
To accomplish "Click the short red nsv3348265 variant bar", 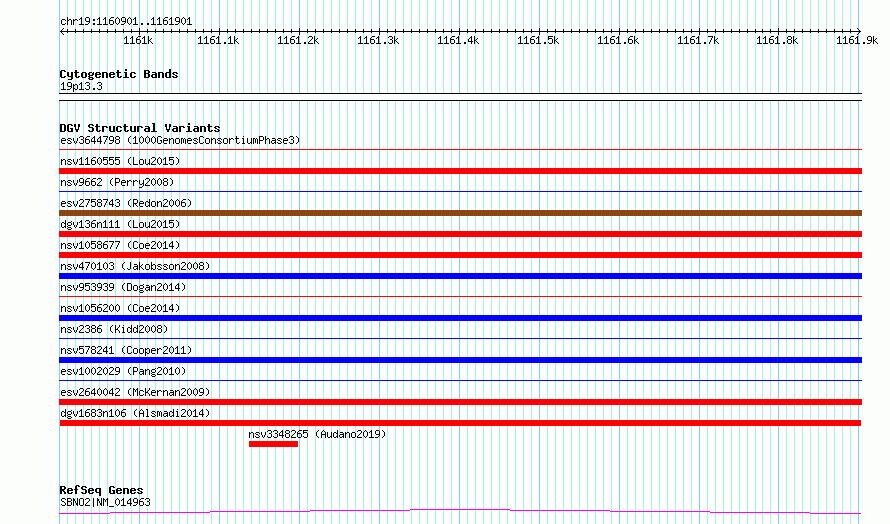I will click(273, 444).
